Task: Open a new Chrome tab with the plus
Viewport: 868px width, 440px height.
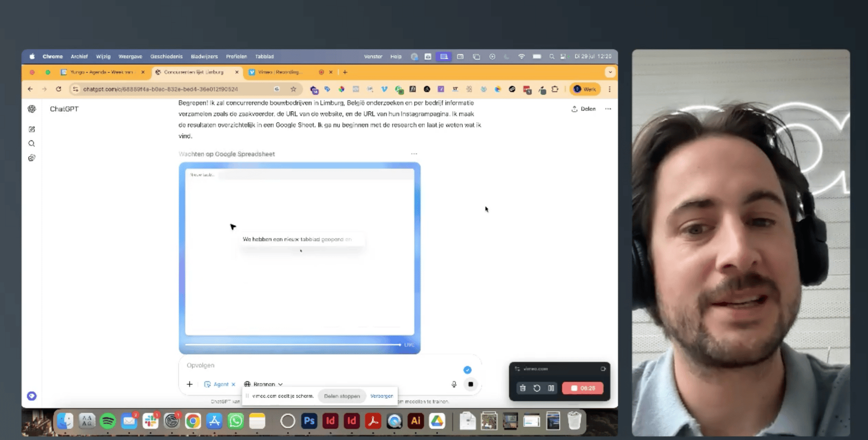Action: (345, 72)
